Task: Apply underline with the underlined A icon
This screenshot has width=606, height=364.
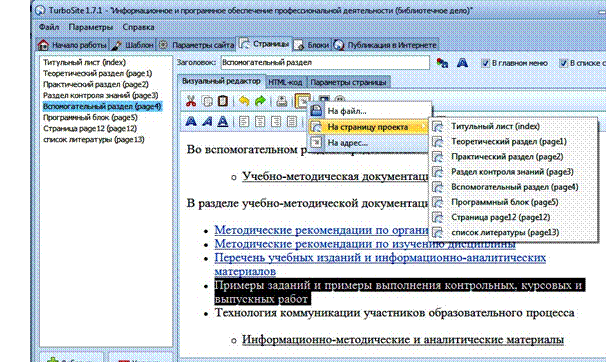Action: point(223,122)
